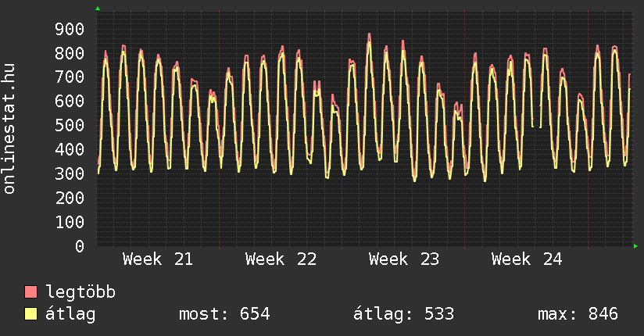Click the legtöbb legend label
The width and height of the screenshot is (644, 336).
80,292
